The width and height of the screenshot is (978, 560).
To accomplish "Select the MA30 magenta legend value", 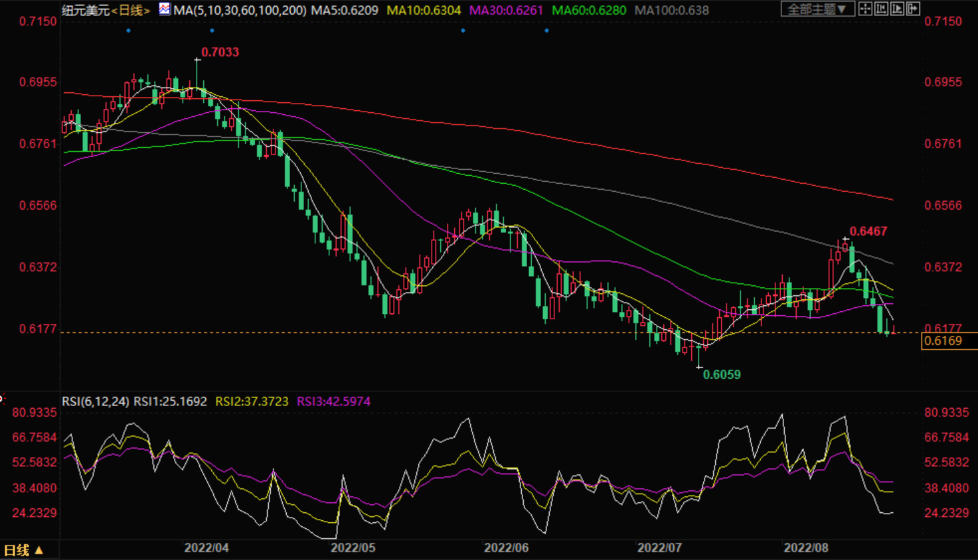I will point(506,10).
